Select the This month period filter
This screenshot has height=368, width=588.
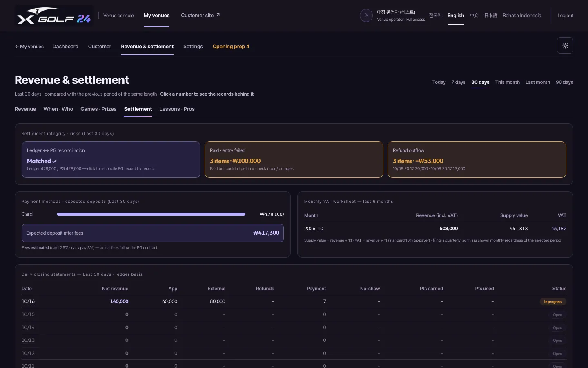508,82
